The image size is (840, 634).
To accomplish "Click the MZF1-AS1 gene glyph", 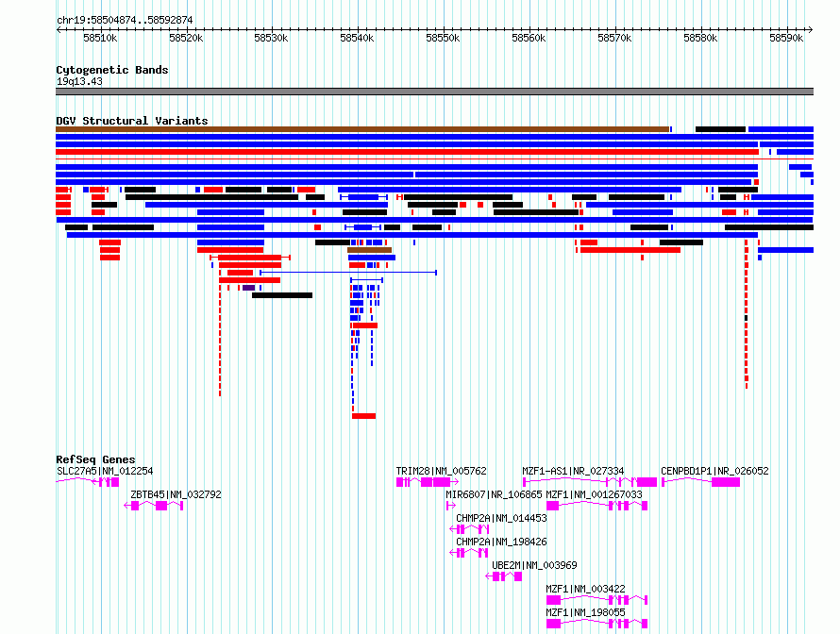I will (x=590, y=482).
